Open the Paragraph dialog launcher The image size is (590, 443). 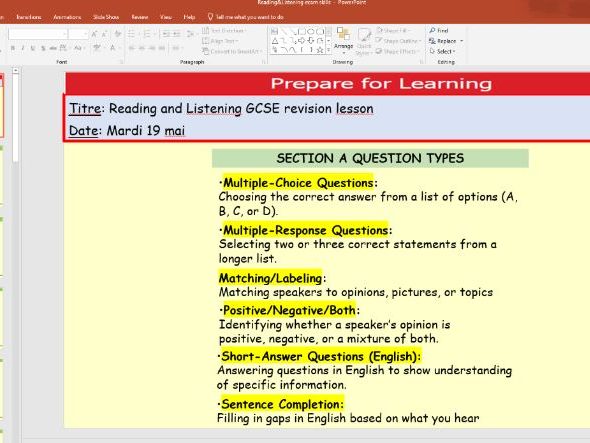(264, 62)
